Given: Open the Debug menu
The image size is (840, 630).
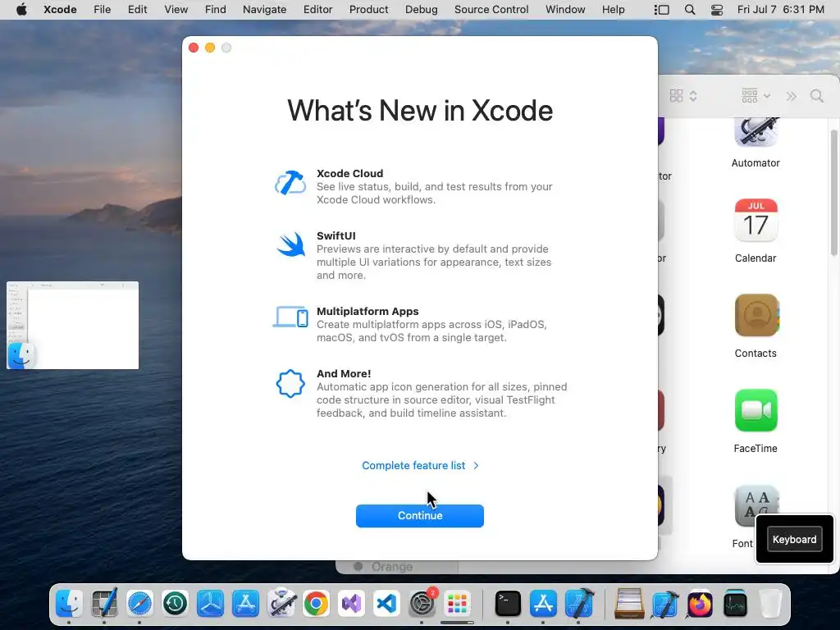Looking at the screenshot, I should tap(421, 10).
